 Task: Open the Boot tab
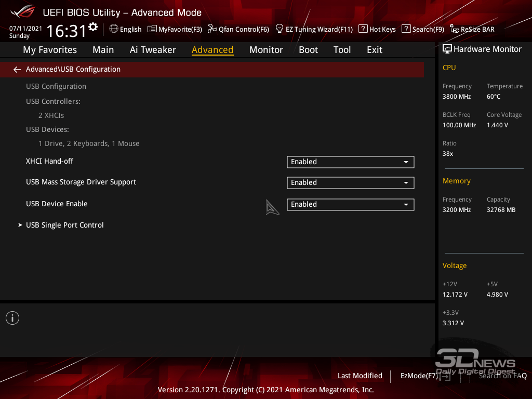pos(309,50)
